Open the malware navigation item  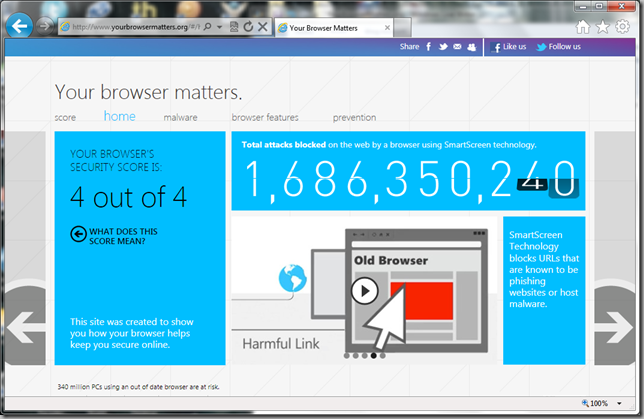(180, 117)
